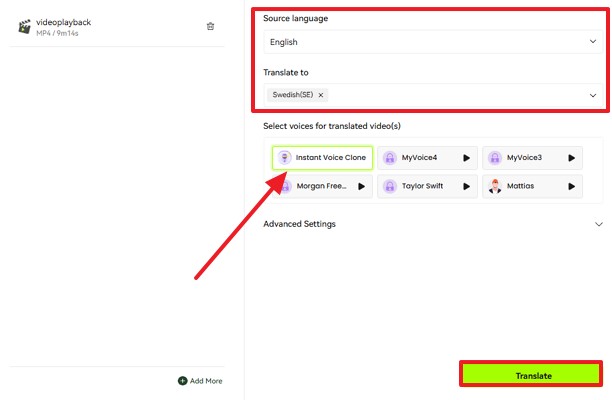Click Select voices for translated video(s) text
This screenshot has height=400, width=612.
tap(332, 126)
